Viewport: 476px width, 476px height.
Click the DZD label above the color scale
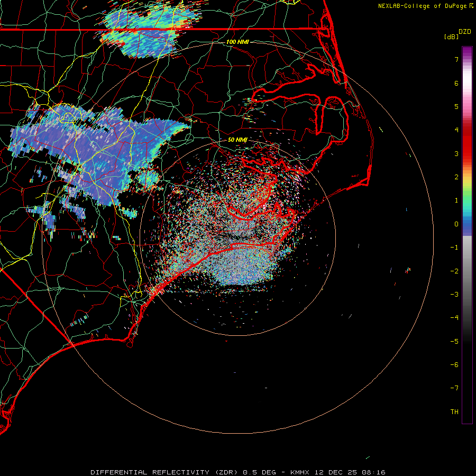[x=465, y=32]
